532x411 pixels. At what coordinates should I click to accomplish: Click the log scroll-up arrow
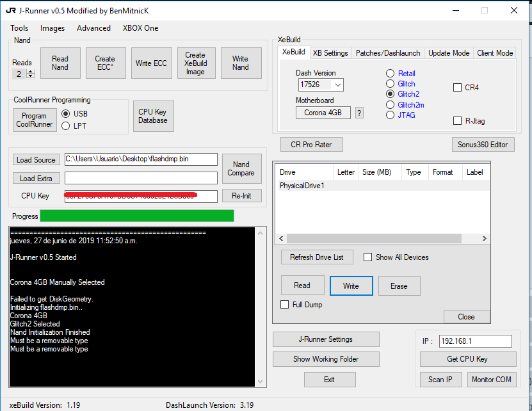(260, 233)
